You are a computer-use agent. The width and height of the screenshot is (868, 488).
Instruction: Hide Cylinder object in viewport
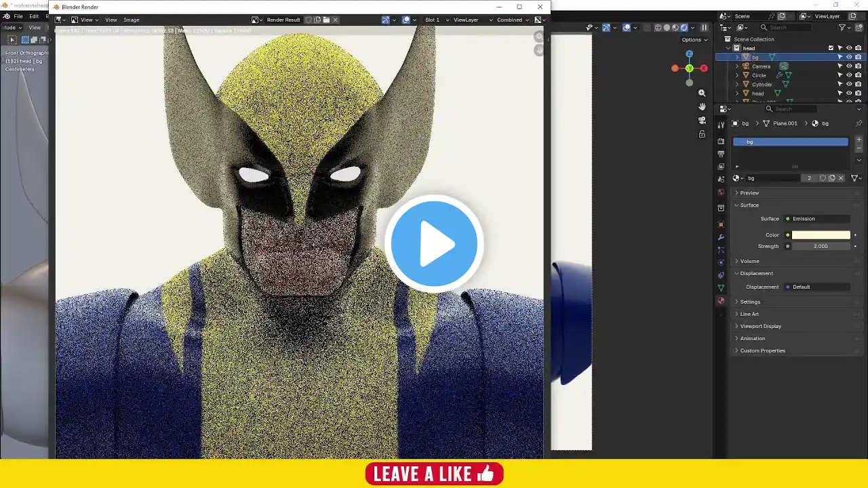point(849,84)
